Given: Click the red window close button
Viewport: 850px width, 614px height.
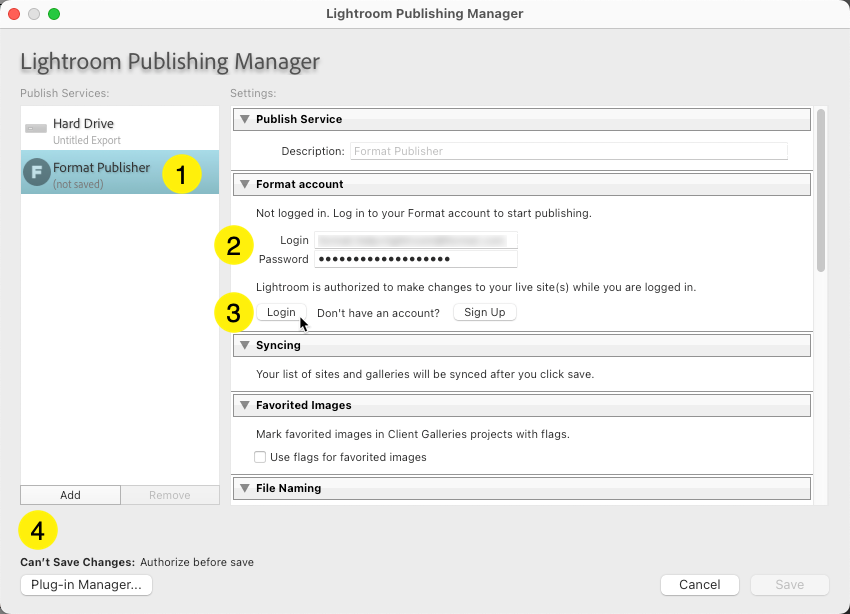Looking at the screenshot, I should point(15,14).
